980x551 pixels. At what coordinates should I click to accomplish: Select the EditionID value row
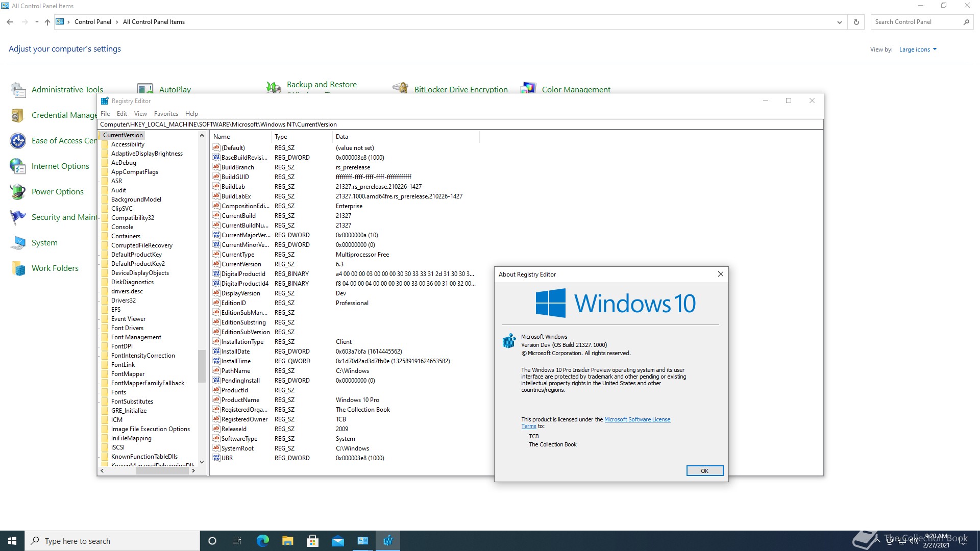[345, 303]
